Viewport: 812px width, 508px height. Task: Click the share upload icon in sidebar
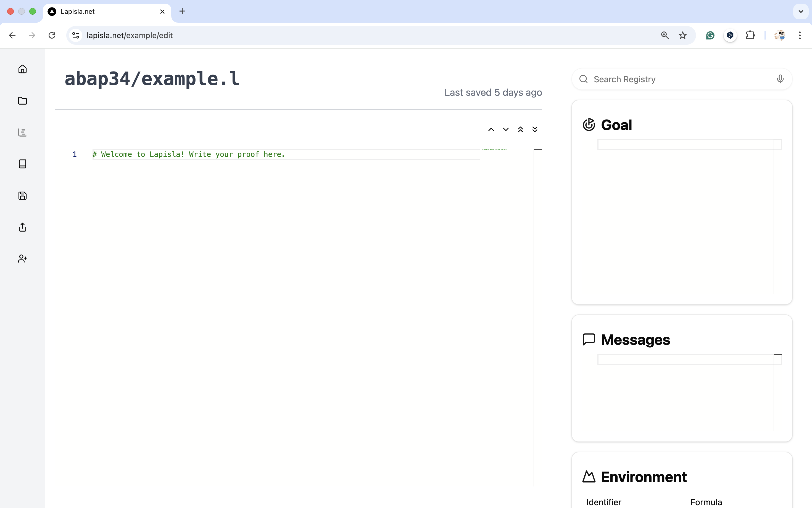point(23,227)
